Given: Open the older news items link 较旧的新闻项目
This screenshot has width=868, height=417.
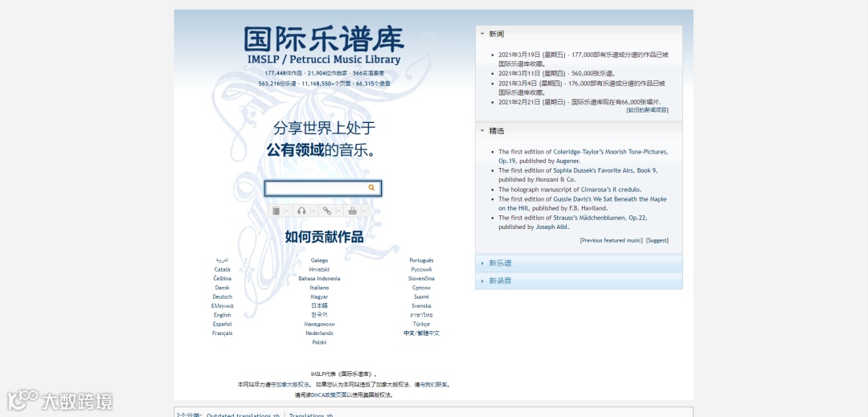Looking at the screenshot, I should tap(648, 110).
